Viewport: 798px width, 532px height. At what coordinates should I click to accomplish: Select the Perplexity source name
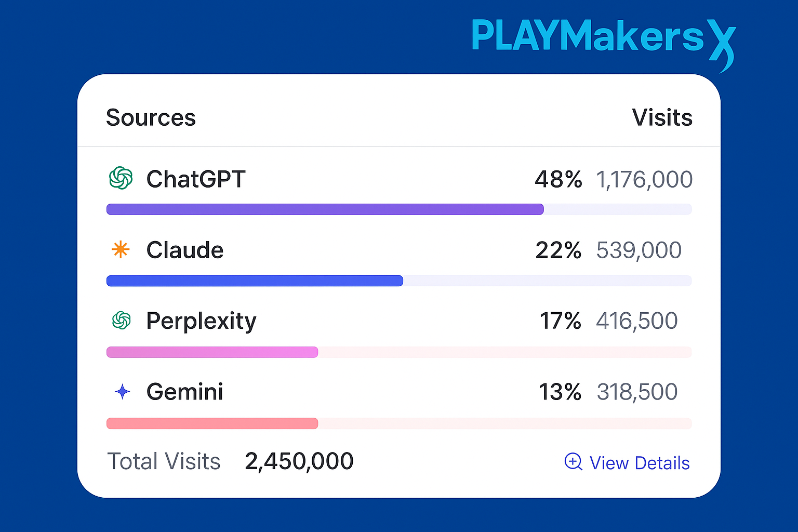pos(201,321)
